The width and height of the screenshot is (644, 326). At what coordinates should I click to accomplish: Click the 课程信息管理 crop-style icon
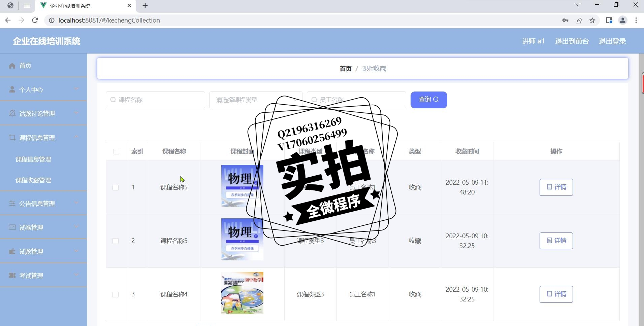pyautogui.click(x=12, y=138)
